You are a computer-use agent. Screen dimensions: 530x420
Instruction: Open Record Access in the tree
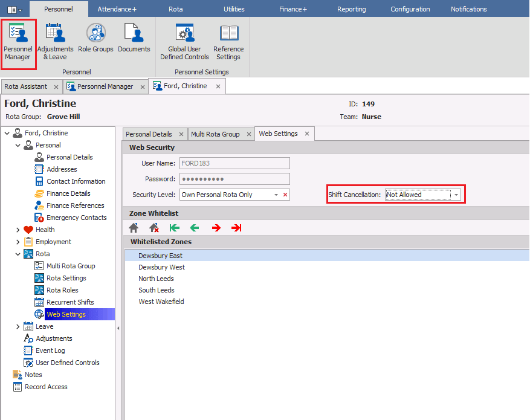click(46, 387)
